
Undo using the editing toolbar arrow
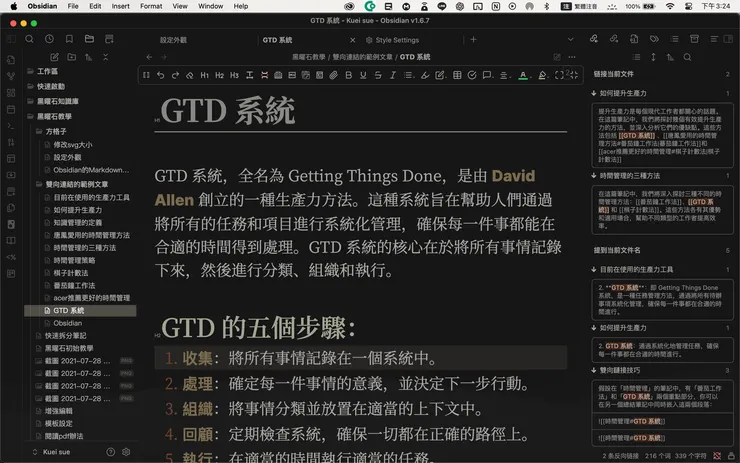[160, 76]
